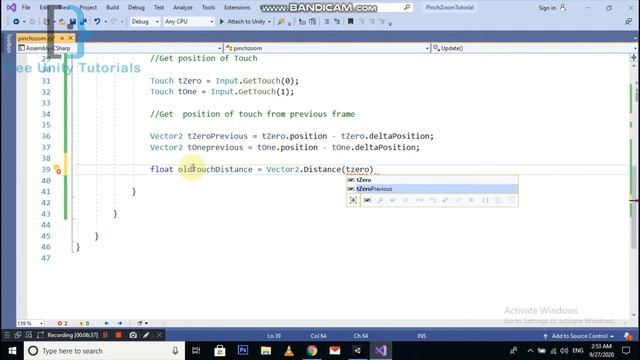Click the split editor handle icon
The height and width of the screenshot is (360, 640).
633,58
